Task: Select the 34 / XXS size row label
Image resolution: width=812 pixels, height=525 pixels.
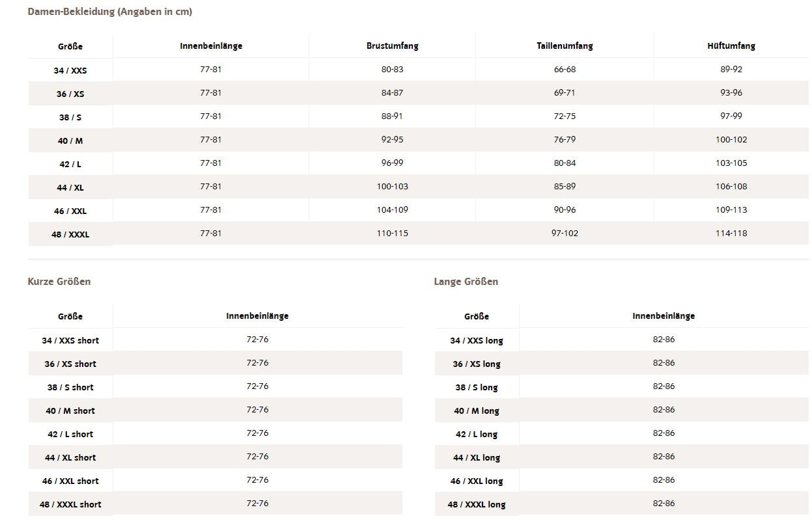Action: (x=70, y=70)
